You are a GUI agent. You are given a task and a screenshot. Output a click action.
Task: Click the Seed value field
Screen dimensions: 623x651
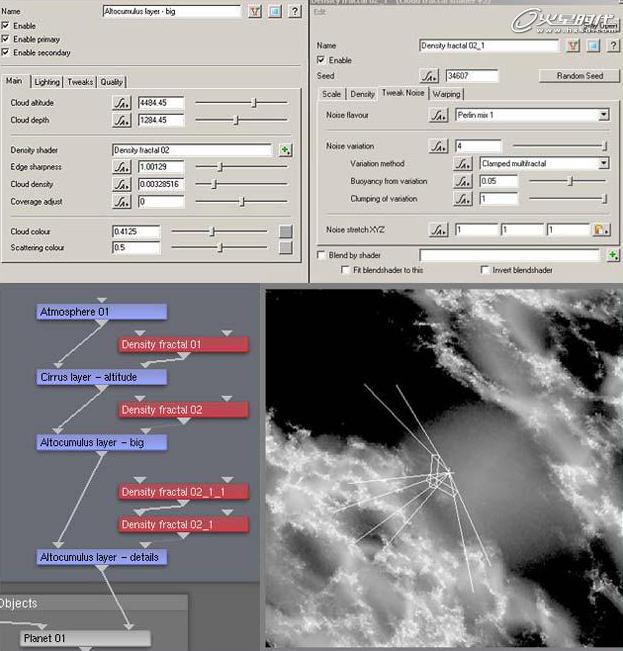pyautogui.click(x=472, y=76)
